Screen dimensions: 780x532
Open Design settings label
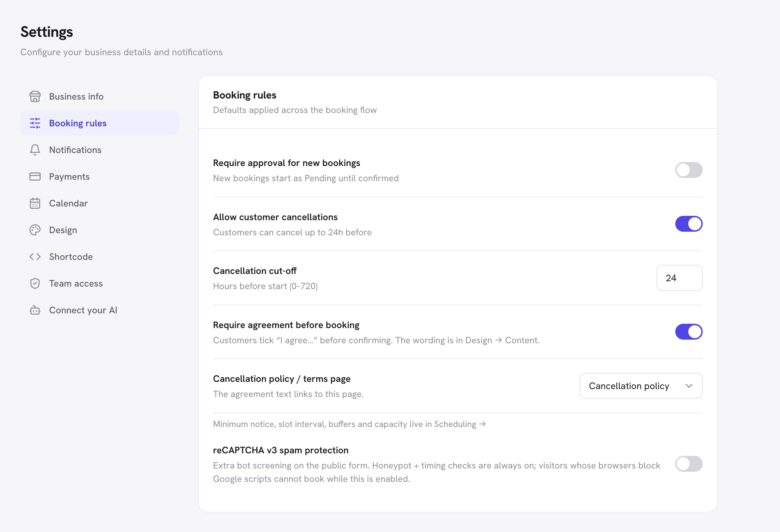63,230
